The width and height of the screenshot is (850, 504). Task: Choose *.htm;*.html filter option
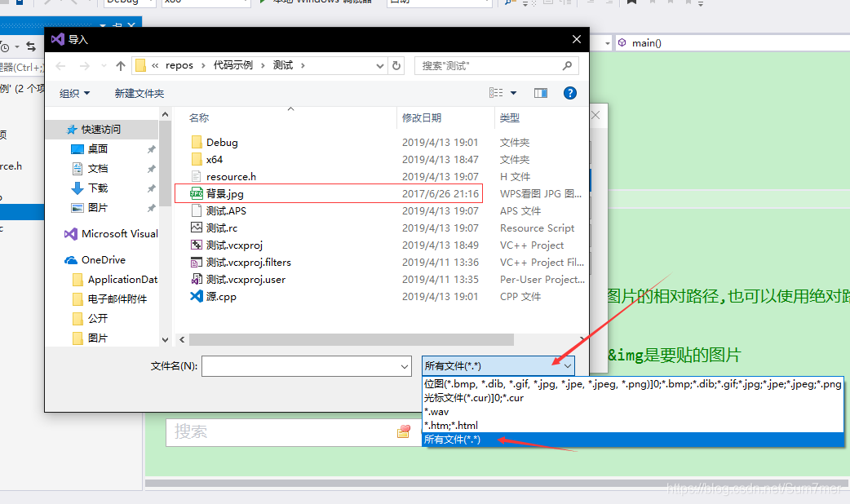[x=633, y=426]
